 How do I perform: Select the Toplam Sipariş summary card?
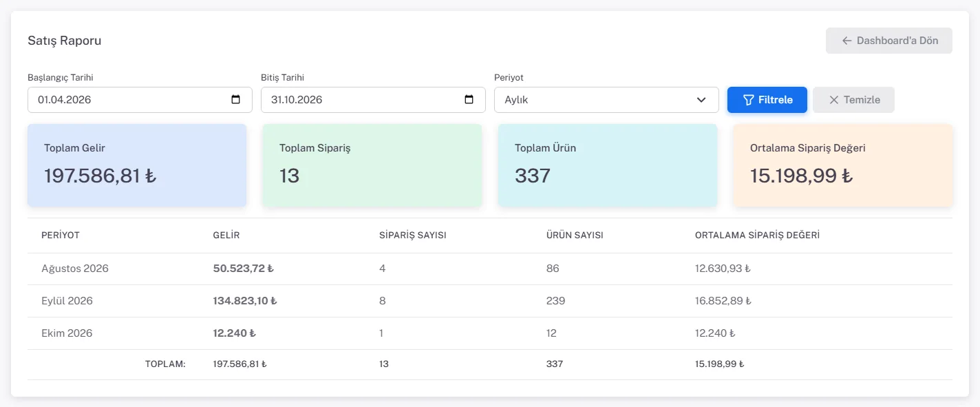[x=372, y=165]
